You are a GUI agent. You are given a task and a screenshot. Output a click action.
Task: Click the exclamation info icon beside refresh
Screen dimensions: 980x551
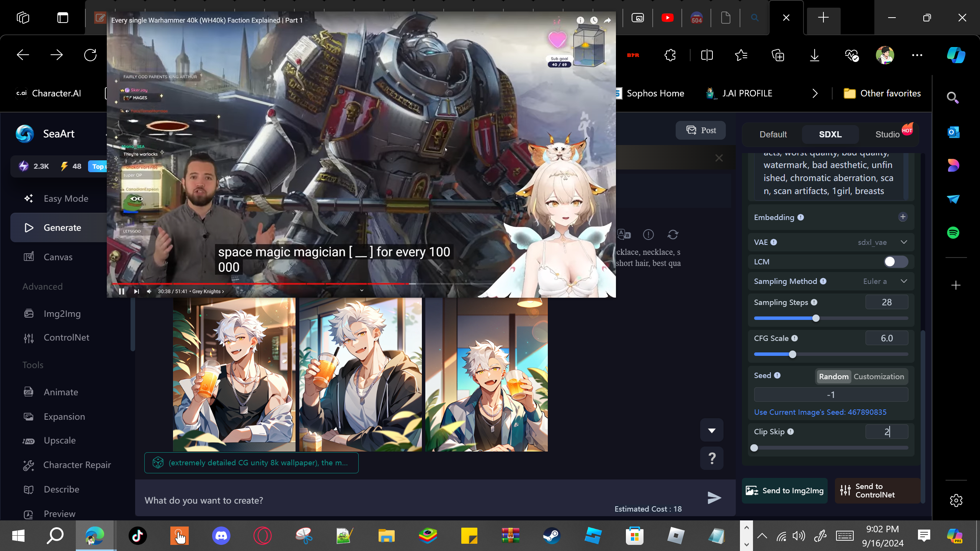tap(648, 235)
